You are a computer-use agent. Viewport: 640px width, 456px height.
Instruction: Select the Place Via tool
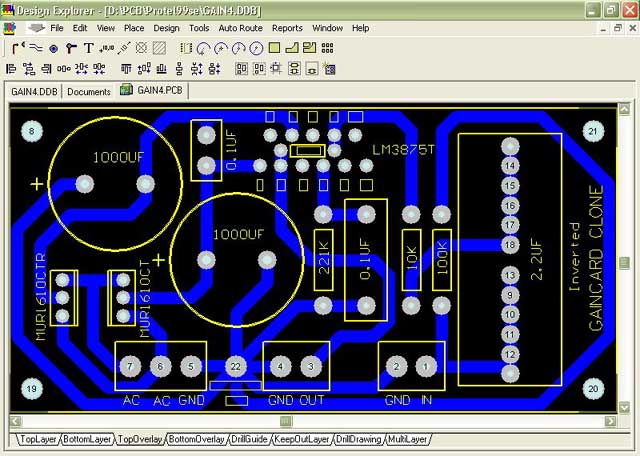click(x=71, y=49)
